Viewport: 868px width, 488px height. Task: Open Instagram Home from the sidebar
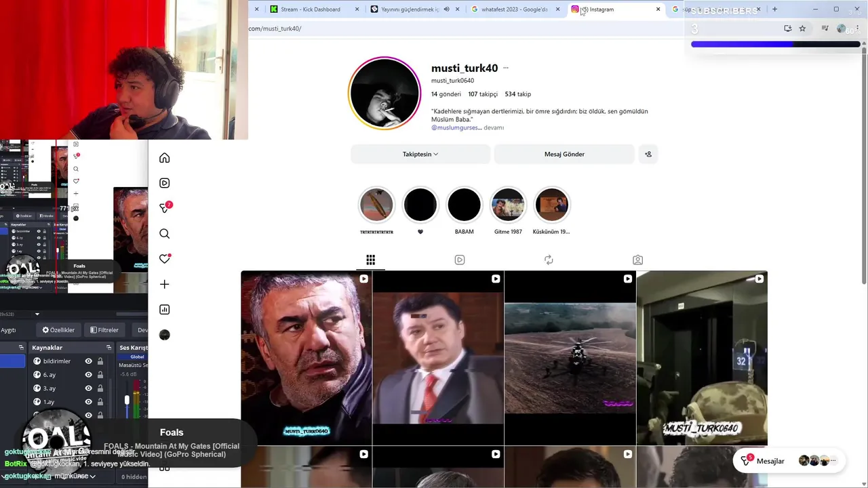pos(164,158)
